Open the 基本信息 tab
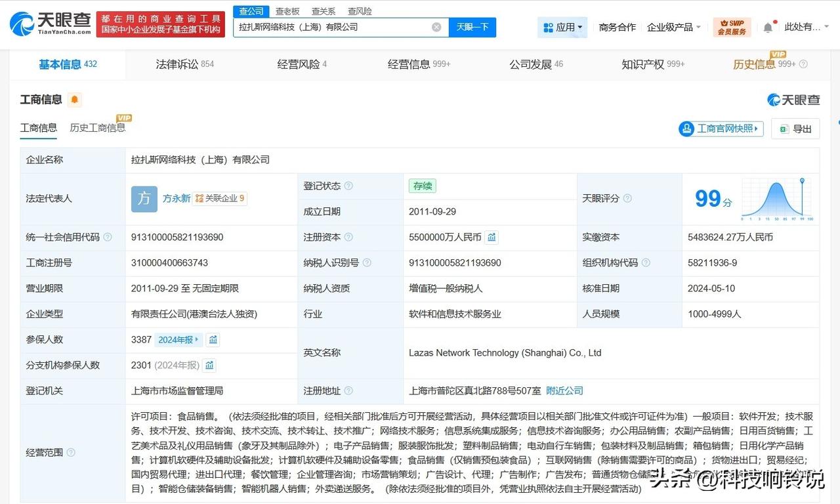The height and width of the screenshot is (504, 840). coord(68,64)
